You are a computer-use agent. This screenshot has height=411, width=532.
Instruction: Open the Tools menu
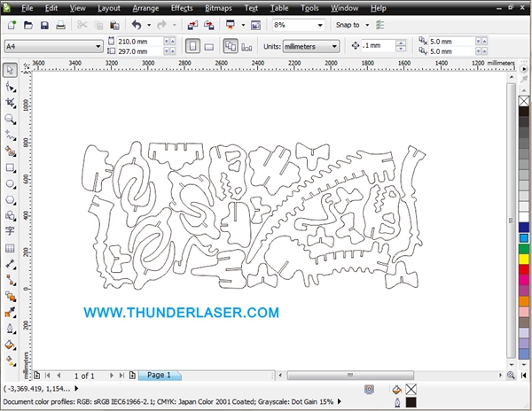[309, 8]
